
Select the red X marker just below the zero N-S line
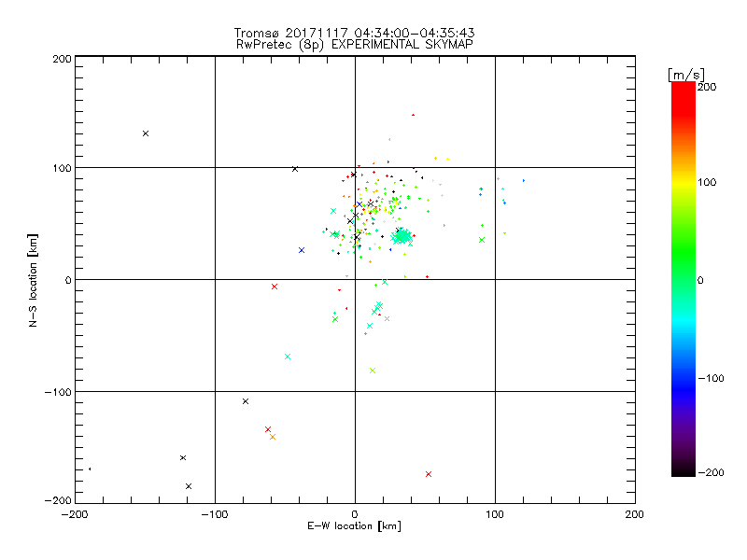[x=275, y=287]
